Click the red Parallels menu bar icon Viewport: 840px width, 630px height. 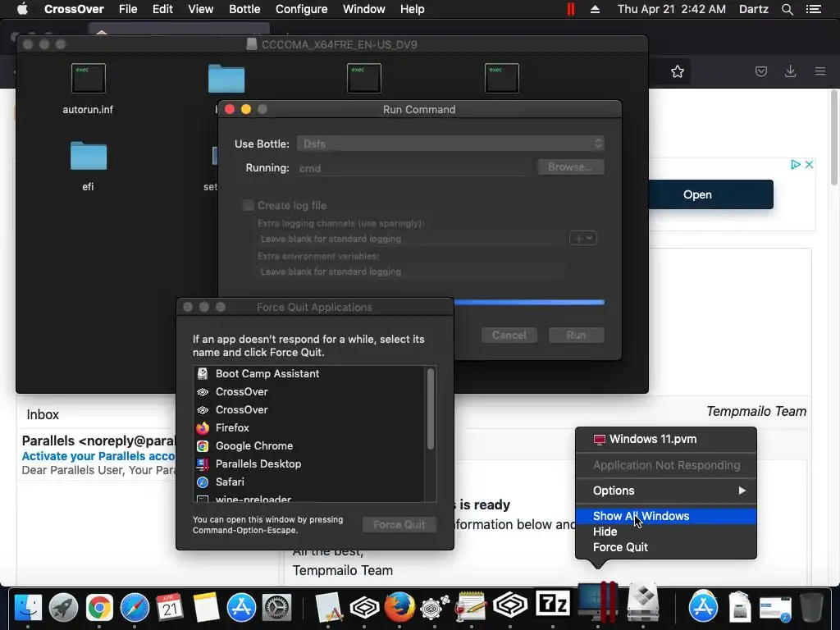click(571, 9)
